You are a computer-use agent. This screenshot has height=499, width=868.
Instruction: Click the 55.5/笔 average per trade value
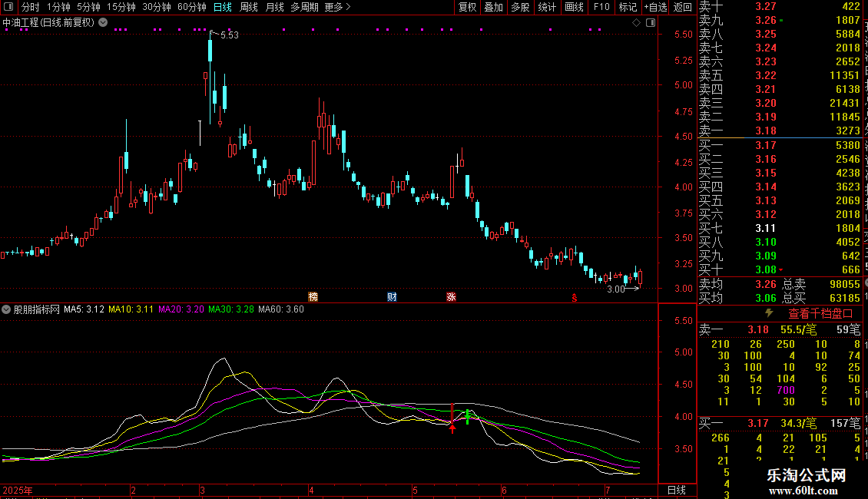tap(798, 329)
